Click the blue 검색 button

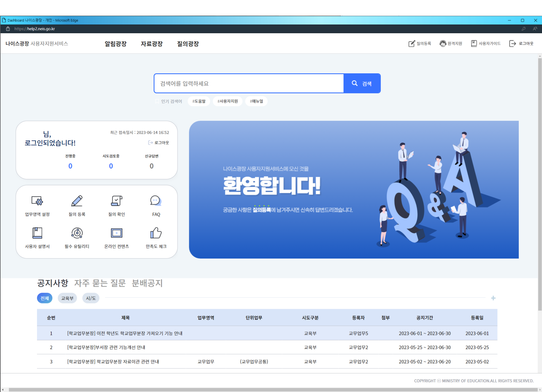362,83
